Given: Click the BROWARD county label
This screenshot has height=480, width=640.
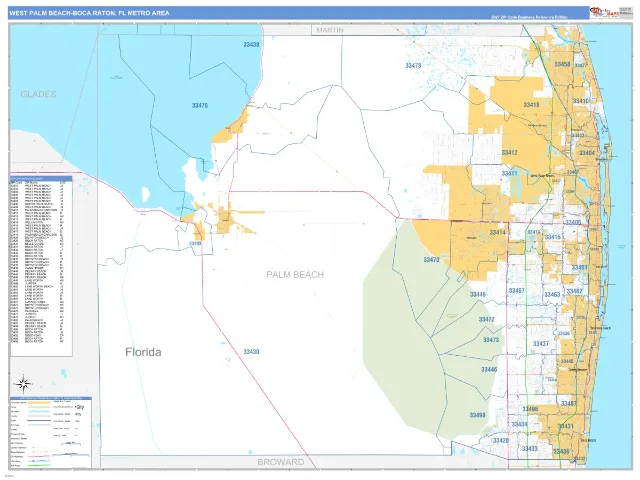Looking at the screenshot, I should (281, 462).
